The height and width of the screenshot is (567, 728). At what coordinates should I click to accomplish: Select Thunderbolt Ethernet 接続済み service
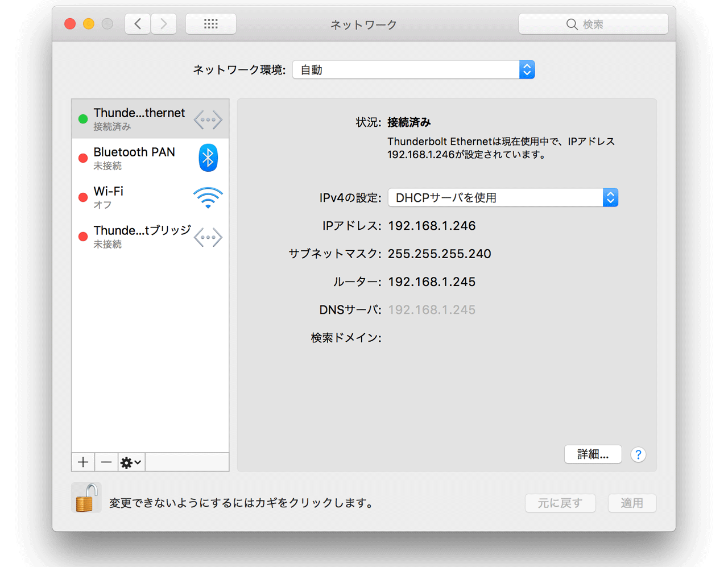pos(150,119)
